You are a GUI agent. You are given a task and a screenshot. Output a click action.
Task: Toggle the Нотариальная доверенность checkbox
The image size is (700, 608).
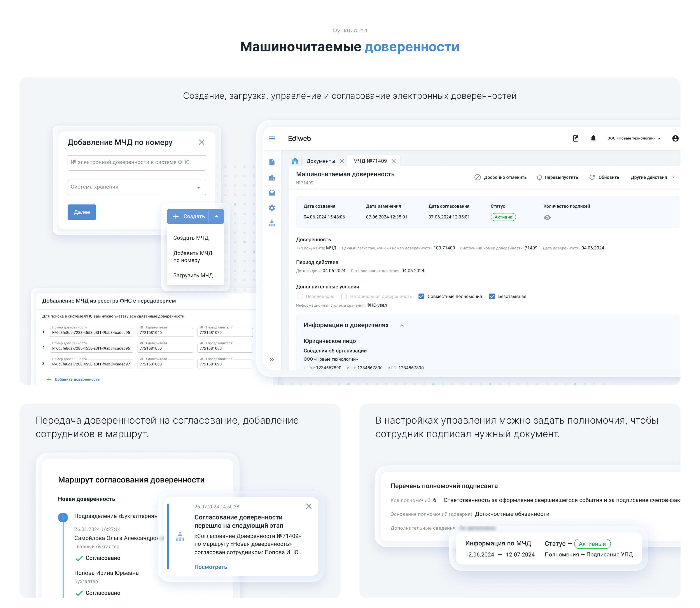pyautogui.click(x=344, y=297)
